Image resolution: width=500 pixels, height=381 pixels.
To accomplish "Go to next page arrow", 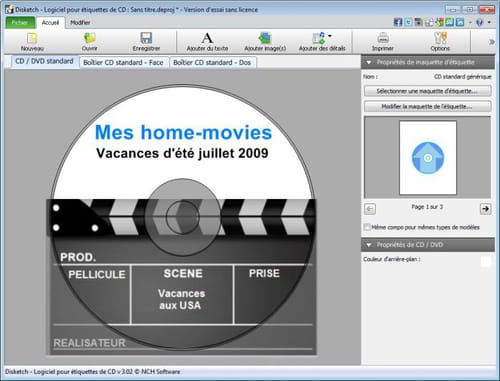I will coord(485,209).
